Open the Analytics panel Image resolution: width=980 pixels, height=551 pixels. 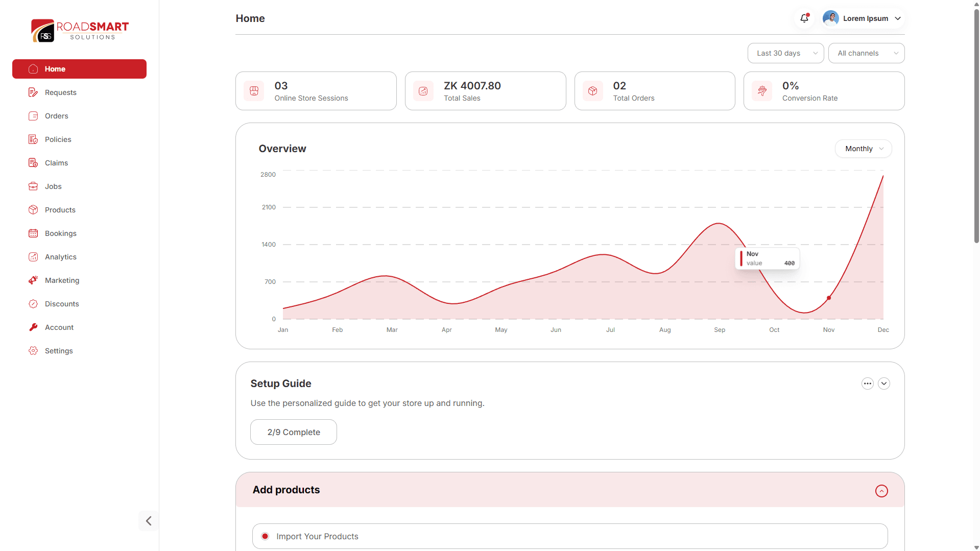pos(60,256)
